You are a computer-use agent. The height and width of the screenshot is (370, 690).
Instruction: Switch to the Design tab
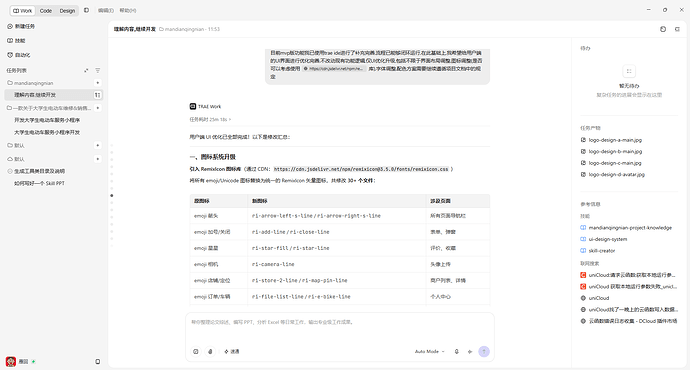[x=67, y=11]
